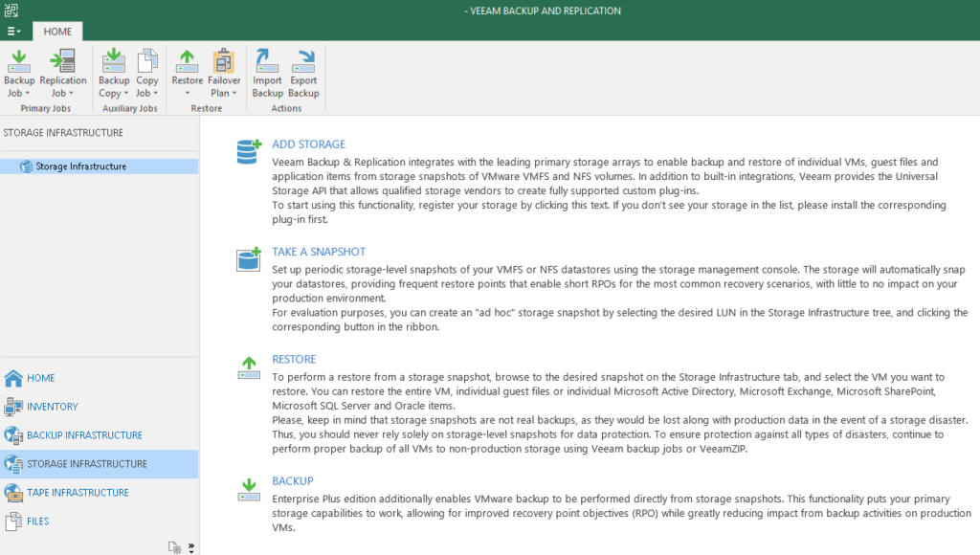
Task: Click the Backup Job ribbon icon
Action: click(x=19, y=63)
